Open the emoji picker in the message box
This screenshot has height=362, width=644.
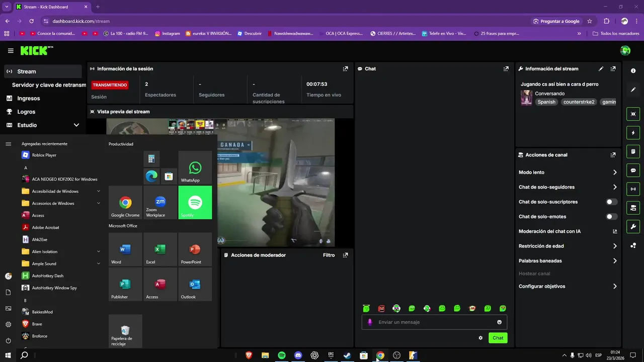499,322
